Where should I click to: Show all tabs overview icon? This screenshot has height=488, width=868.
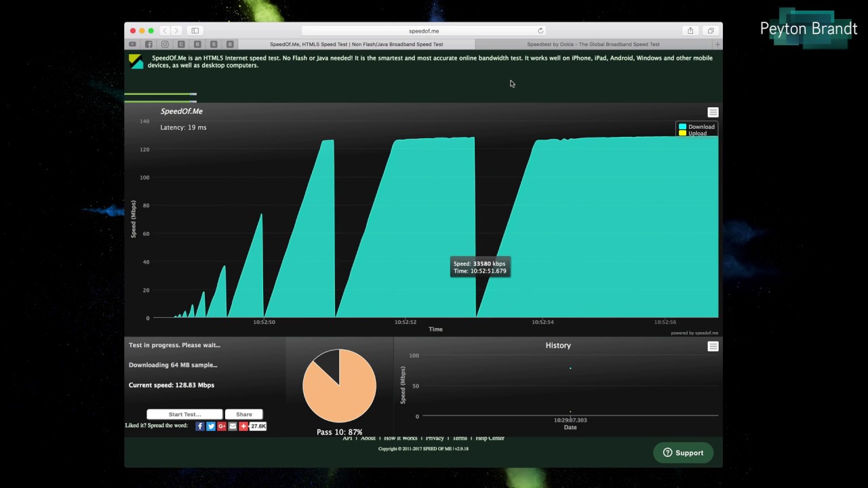point(711,30)
